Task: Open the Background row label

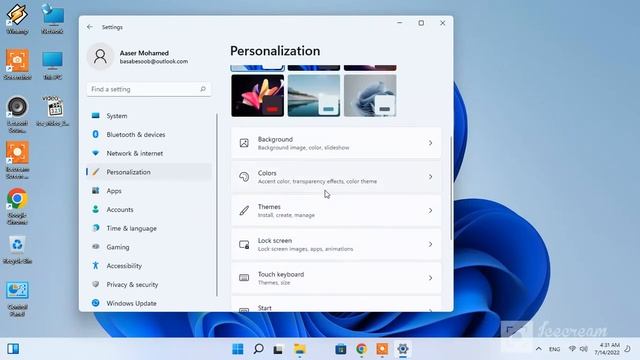Action: click(x=275, y=139)
